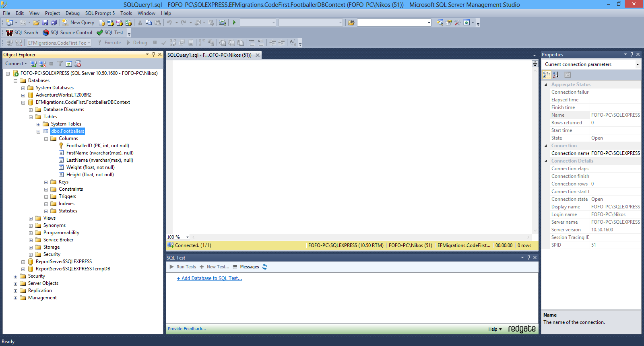
Task: Toggle auto-hide pin on Object Explorer
Action: pos(153,54)
